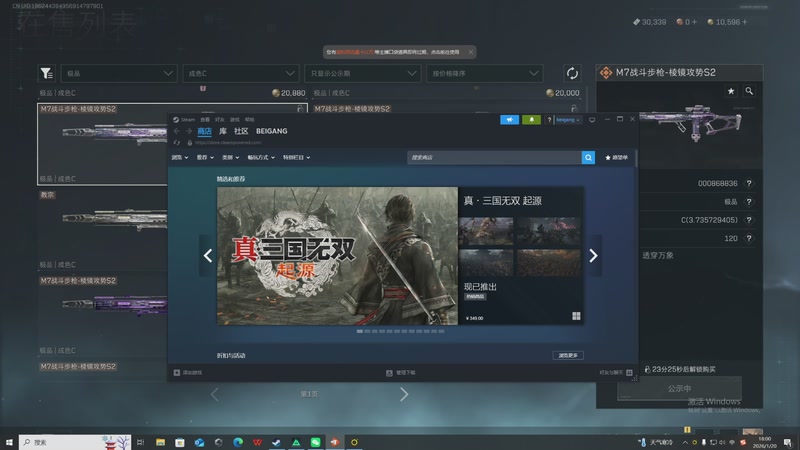Select the 20,000 priced M7 listing header
Image resolution: width=800 pixels, height=450 pixels.
pyautogui.click(x=446, y=93)
